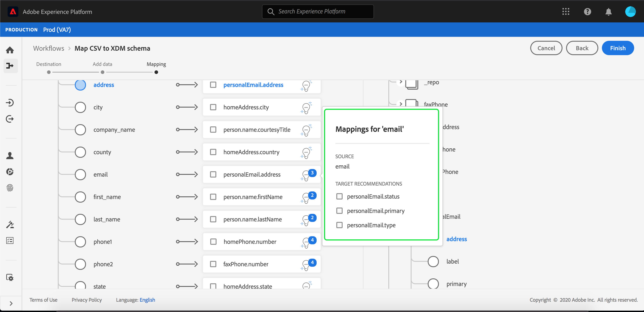Expand the faxPhone schema node

coord(401,104)
